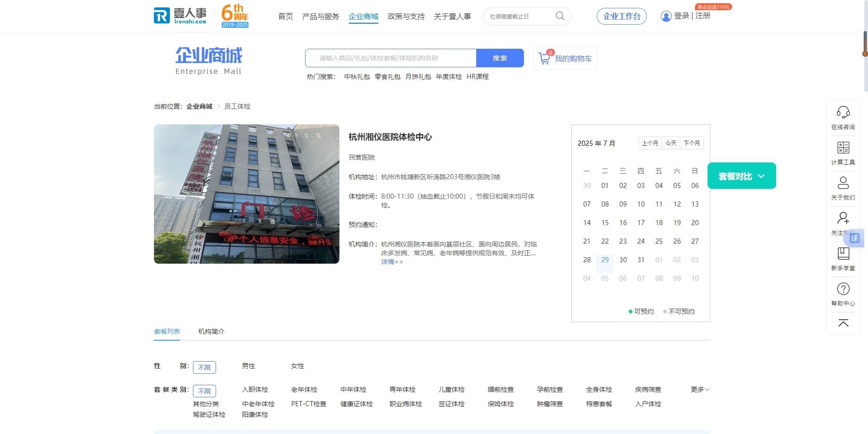Select calendar date 30 in July

point(623,260)
